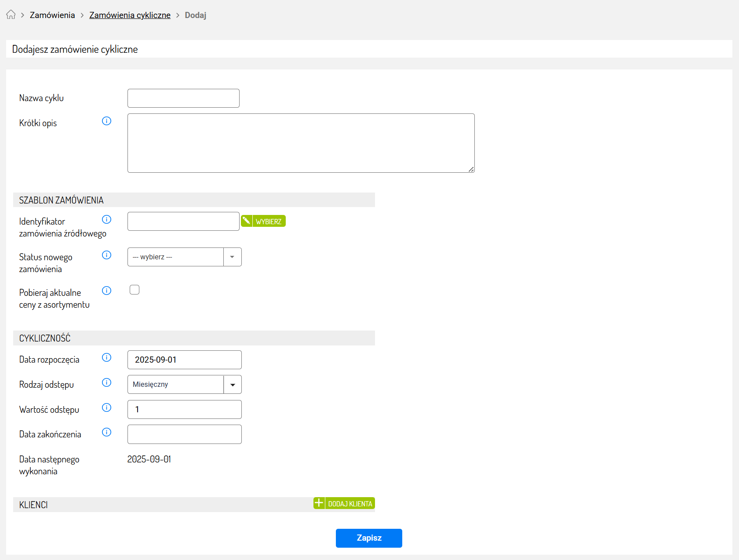The height and width of the screenshot is (560, 739).
Task: Click info icon beside Status nowego zamówienia
Action: (106, 255)
